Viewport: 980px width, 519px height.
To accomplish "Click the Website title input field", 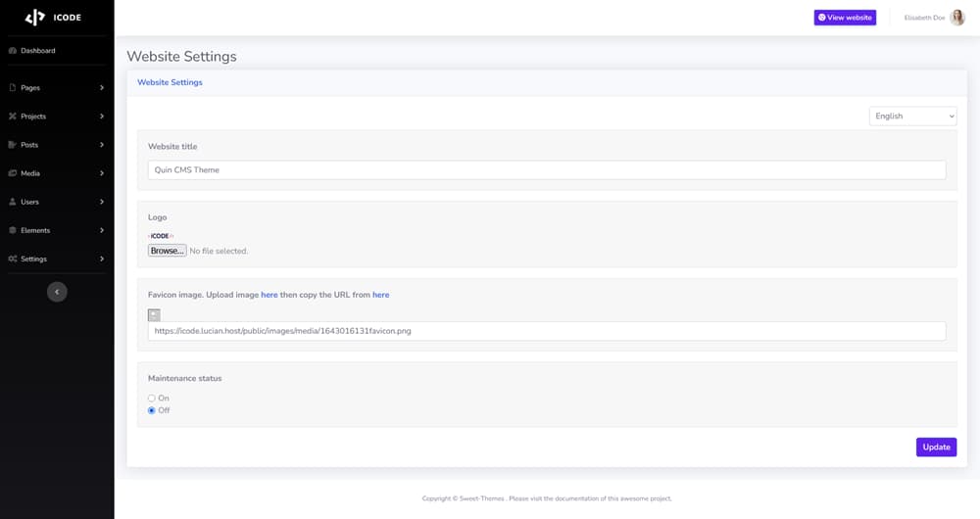I will [x=546, y=169].
